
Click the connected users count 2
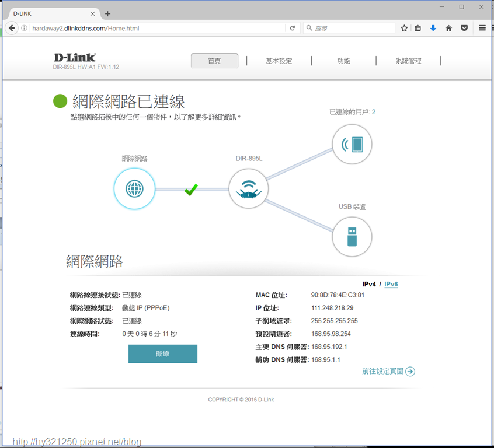click(x=374, y=112)
